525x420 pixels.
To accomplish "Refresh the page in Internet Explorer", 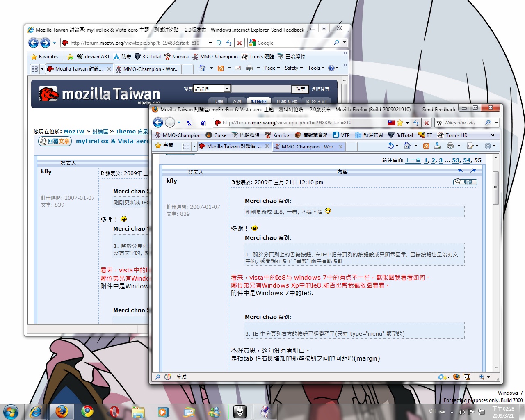I will [229, 43].
